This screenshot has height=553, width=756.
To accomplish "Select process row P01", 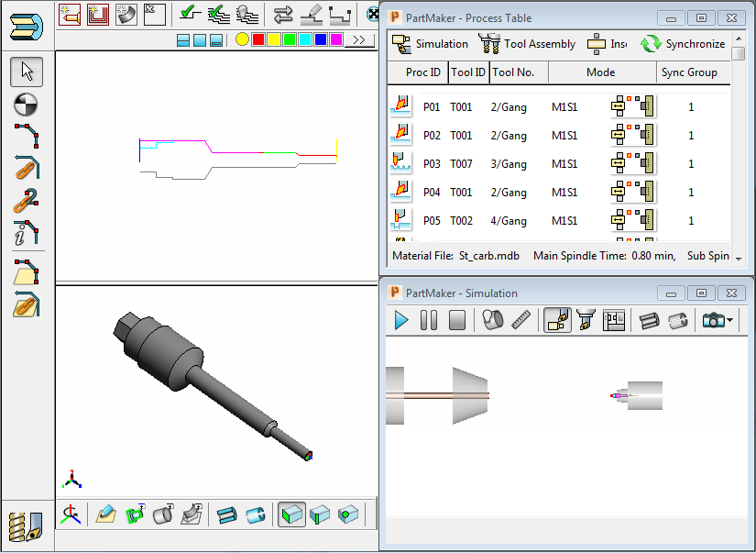I will pos(559,106).
